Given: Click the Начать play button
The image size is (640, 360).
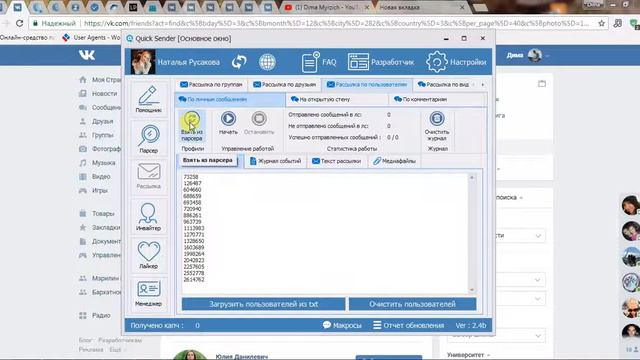Looking at the screenshot, I should tap(228, 123).
